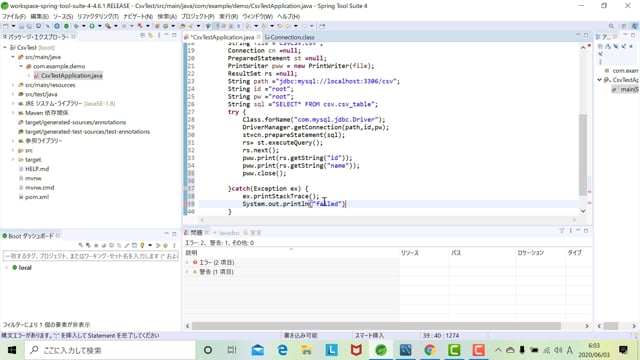640x360 pixels.
Task: Open the Open Perspective icon at top right
Action: point(624,26)
